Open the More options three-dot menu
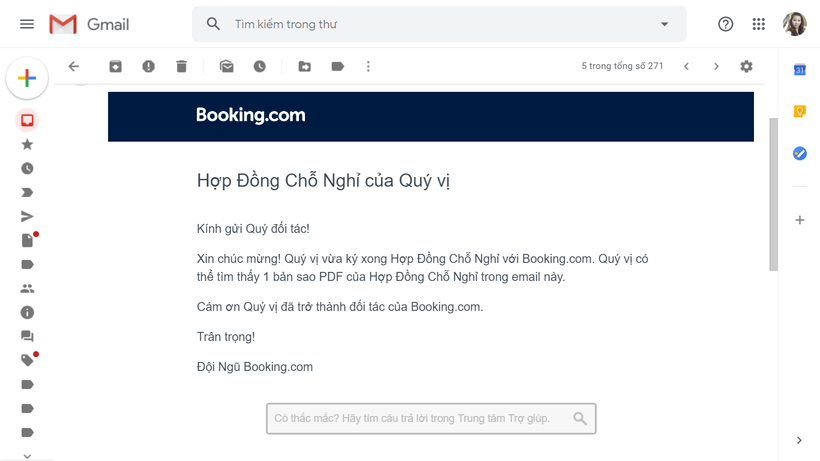This screenshot has width=820, height=461. (x=368, y=66)
